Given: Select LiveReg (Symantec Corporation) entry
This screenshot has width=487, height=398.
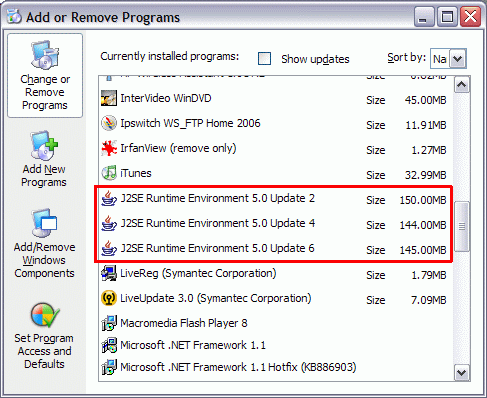Looking at the screenshot, I should [x=275, y=274].
